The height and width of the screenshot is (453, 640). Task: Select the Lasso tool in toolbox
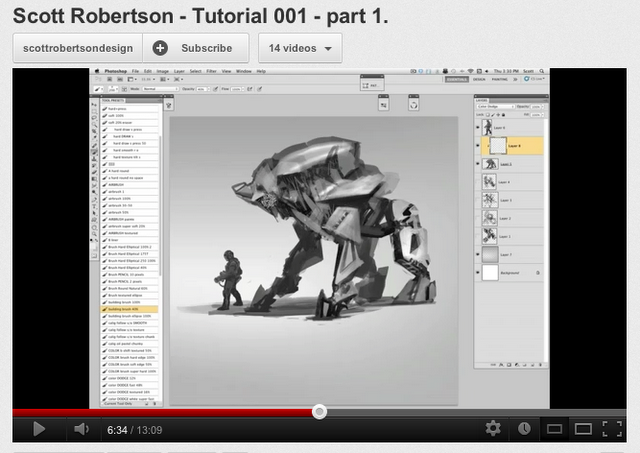point(94,118)
